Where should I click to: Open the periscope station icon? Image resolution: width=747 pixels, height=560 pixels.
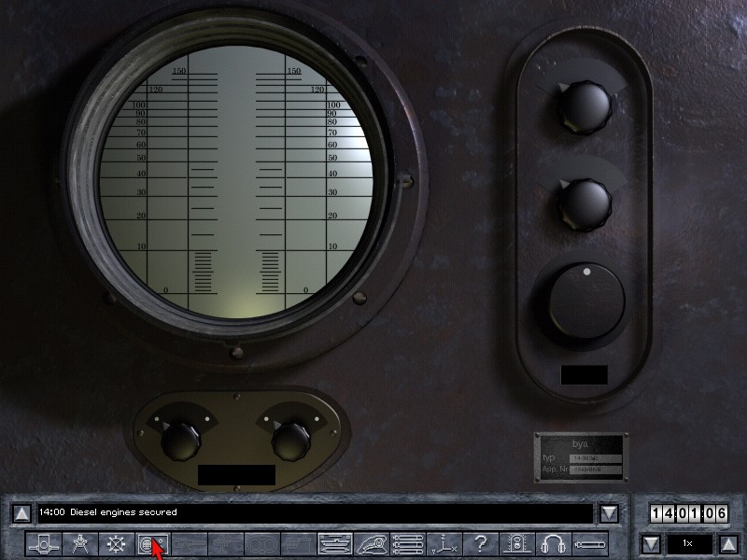43,543
